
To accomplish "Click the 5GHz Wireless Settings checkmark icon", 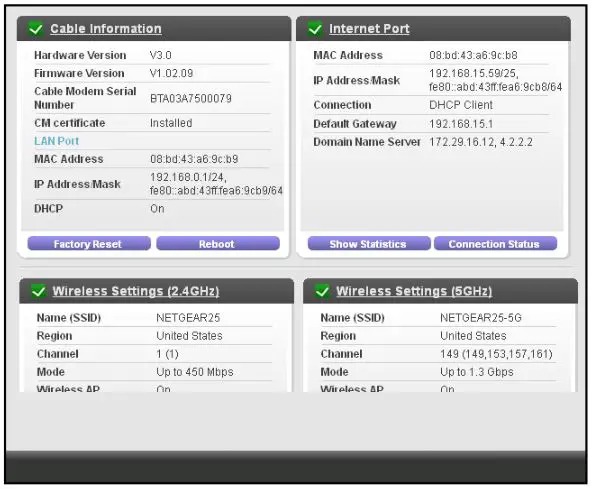I will (x=322, y=291).
